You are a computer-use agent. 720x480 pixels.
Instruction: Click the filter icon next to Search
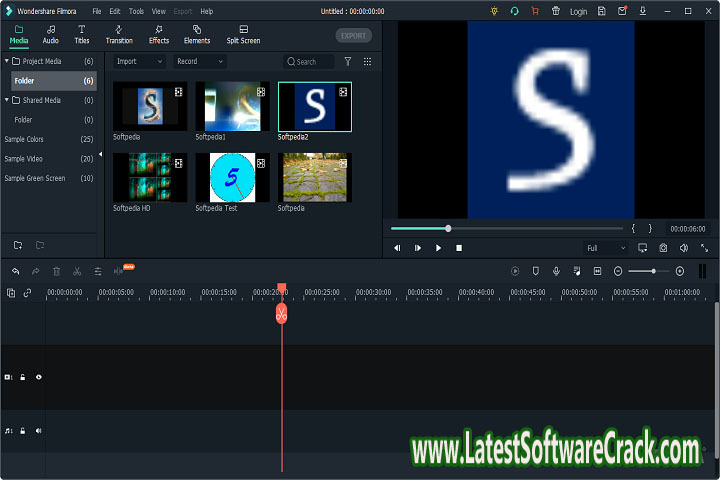tap(348, 62)
